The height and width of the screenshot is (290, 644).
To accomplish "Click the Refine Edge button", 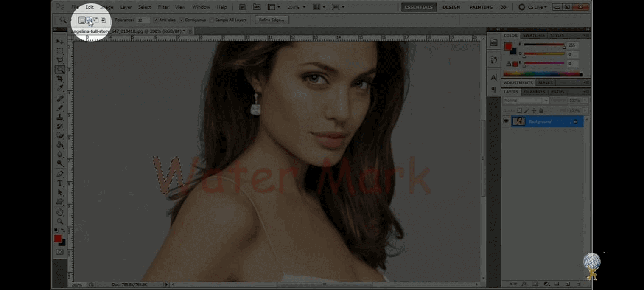I will (x=272, y=20).
